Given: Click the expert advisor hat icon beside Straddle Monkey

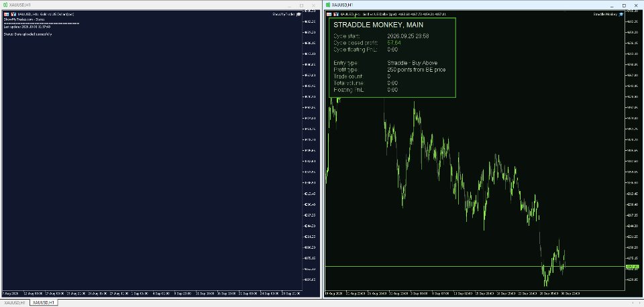Looking at the screenshot, I should (621, 14).
